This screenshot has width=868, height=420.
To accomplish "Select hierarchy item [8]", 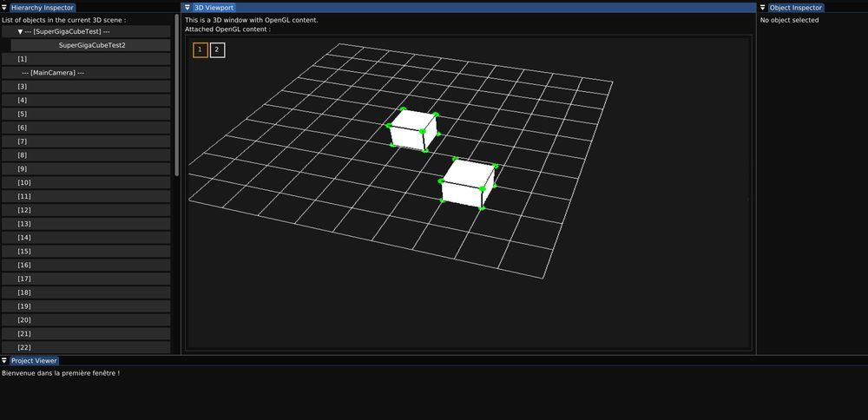I will pyautogui.click(x=86, y=155).
